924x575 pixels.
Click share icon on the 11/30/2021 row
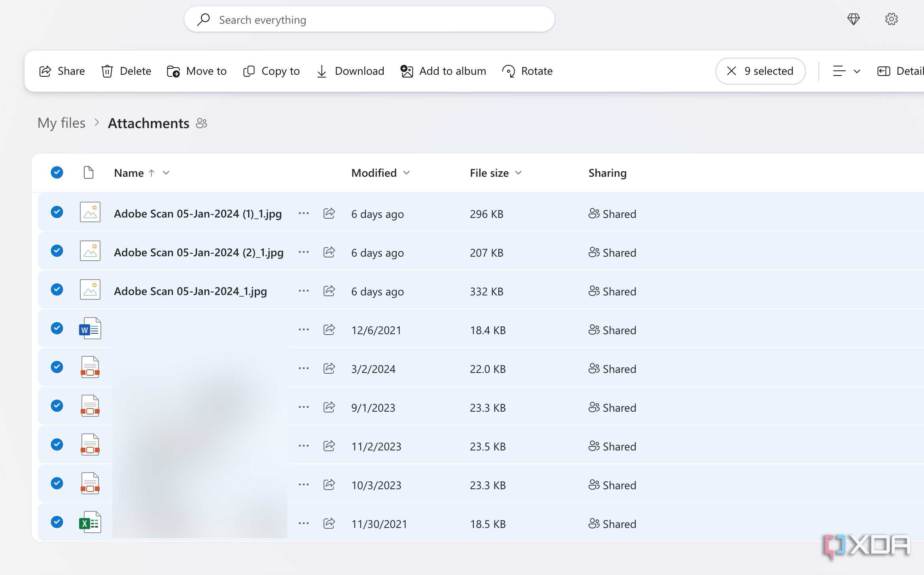329,524
